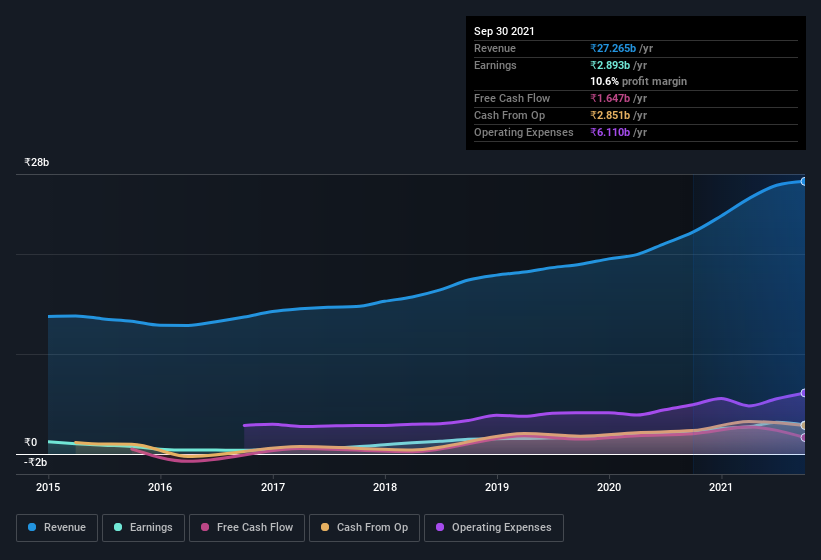Select the 2016 x-axis year label
The width and height of the screenshot is (821, 560).
click(x=160, y=487)
